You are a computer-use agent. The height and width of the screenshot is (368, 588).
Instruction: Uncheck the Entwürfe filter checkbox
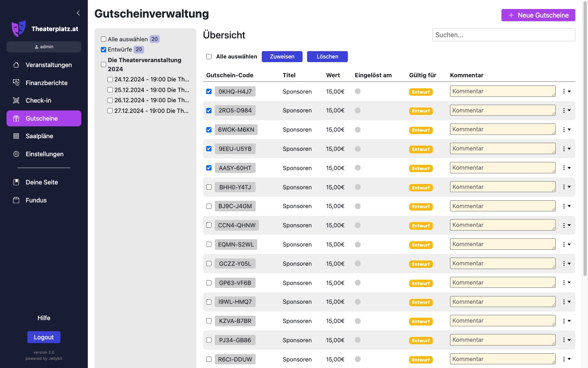click(104, 49)
